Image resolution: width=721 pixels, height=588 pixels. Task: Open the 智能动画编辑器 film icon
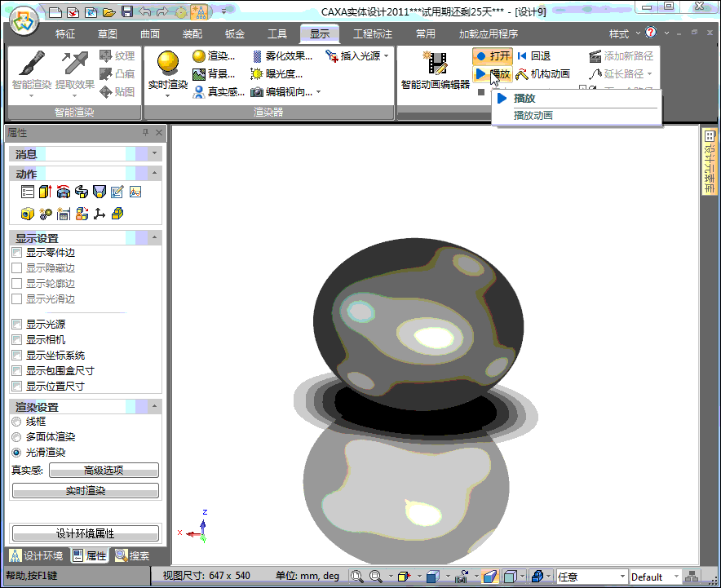[x=436, y=64]
